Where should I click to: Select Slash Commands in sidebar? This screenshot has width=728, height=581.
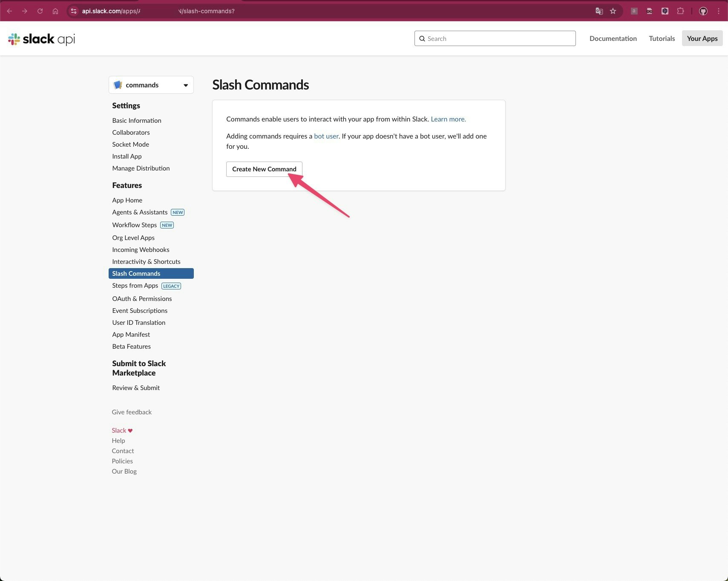[x=151, y=274]
